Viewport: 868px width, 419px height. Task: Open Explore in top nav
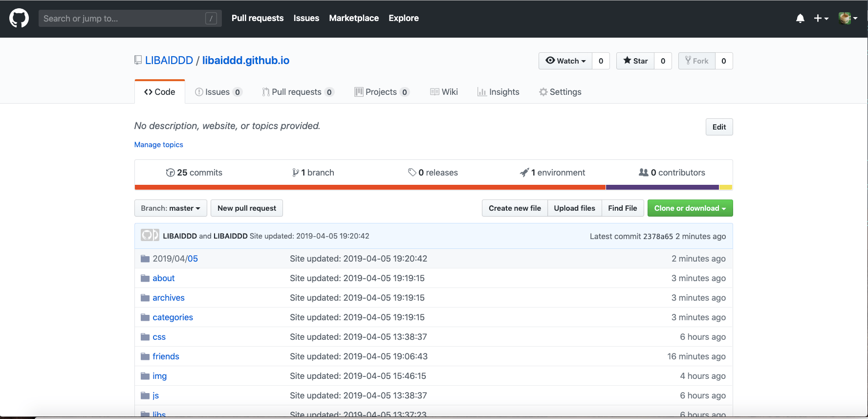(x=404, y=18)
